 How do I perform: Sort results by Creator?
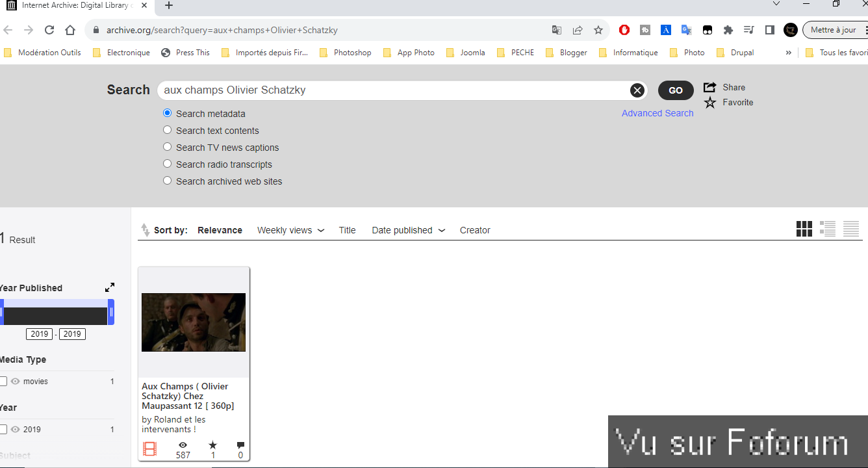[474, 230]
